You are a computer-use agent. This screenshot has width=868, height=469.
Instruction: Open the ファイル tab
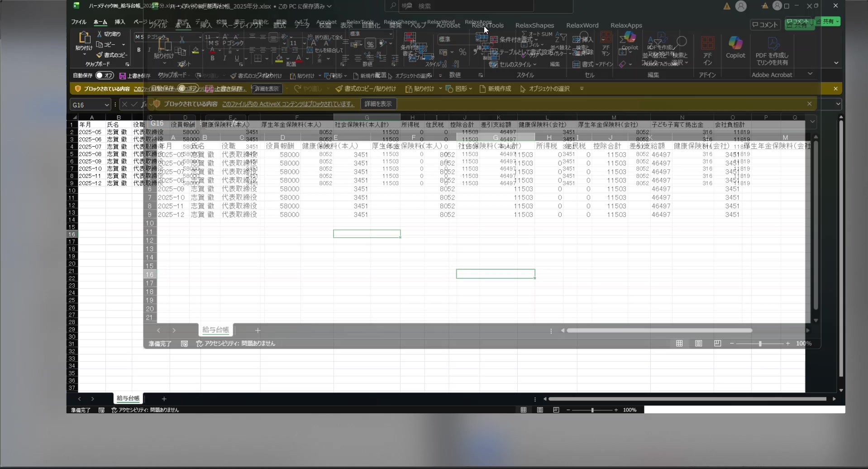coord(78,22)
